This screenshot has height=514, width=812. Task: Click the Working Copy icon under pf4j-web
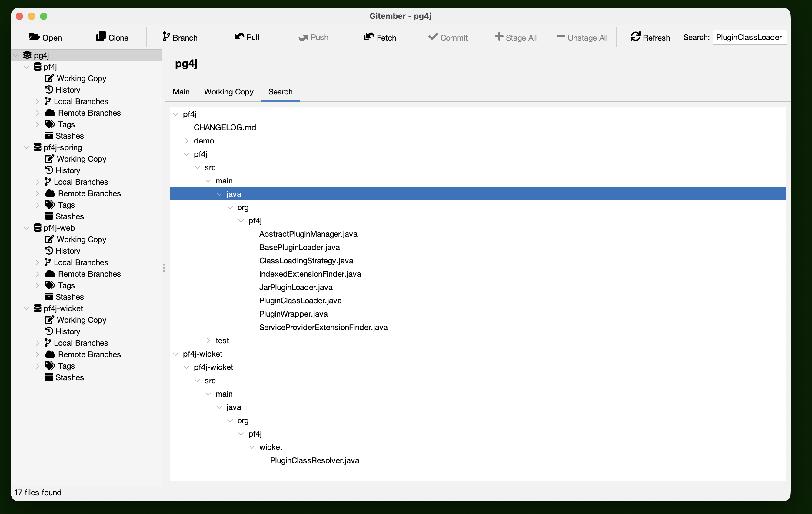tap(49, 239)
